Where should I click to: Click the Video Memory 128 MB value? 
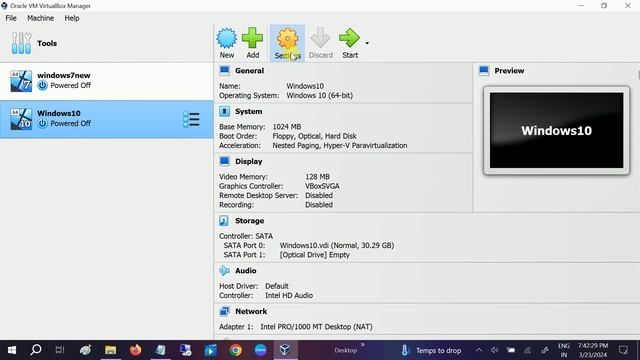[317, 177]
